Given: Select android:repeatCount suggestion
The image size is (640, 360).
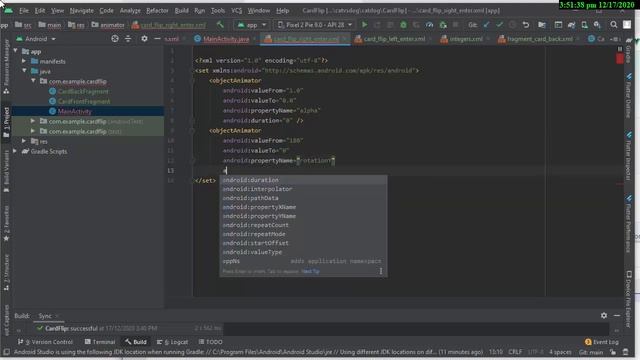Looking at the screenshot, I should tap(303, 225).
